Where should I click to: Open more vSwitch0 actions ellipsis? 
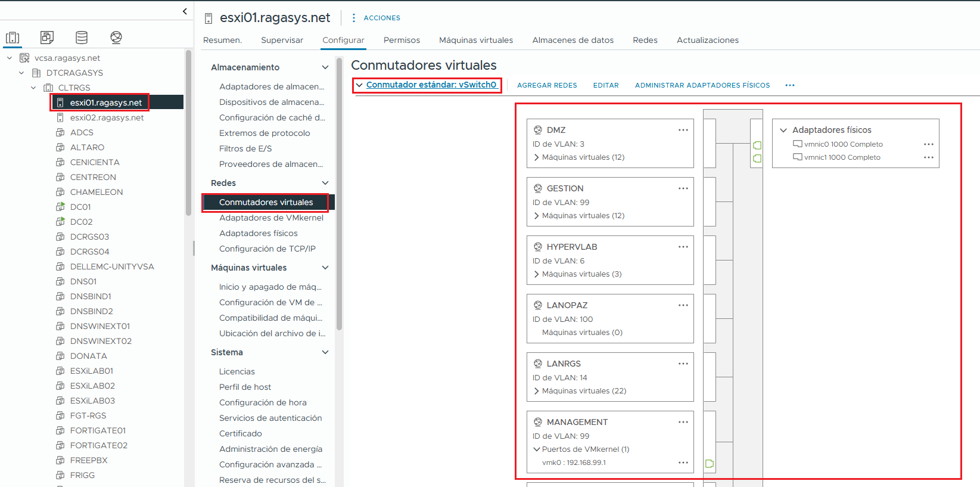click(x=790, y=85)
